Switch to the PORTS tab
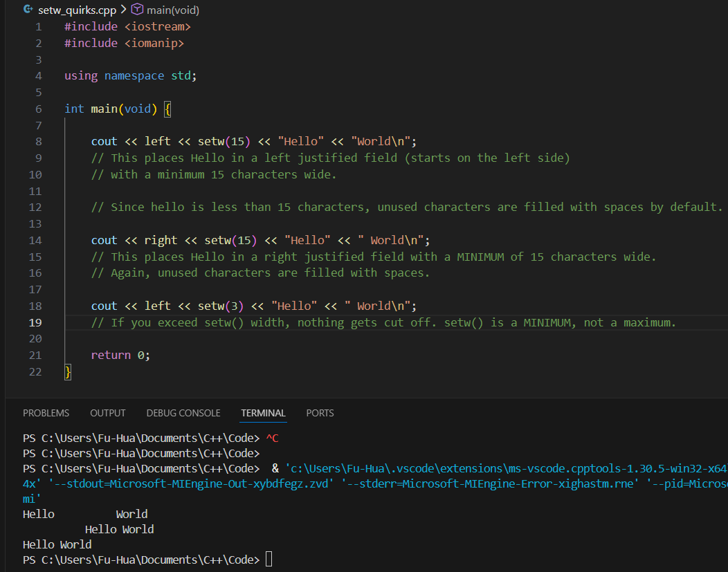 coord(320,413)
